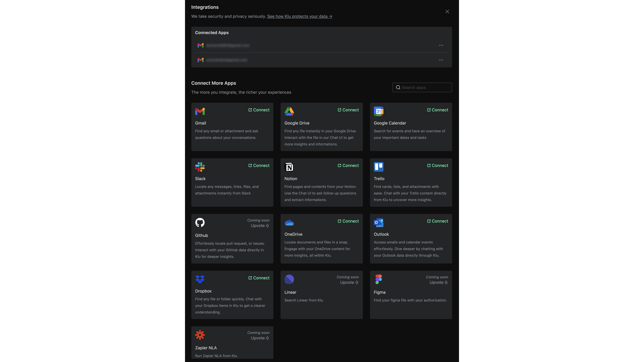Click the Google Calendar icon
The height and width of the screenshot is (362, 644).
tap(379, 111)
